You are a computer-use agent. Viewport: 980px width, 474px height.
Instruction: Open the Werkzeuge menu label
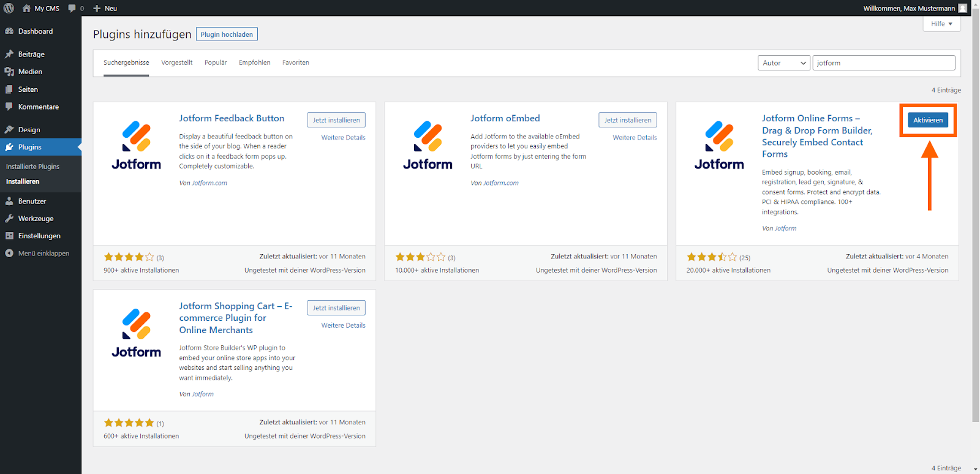(x=36, y=219)
